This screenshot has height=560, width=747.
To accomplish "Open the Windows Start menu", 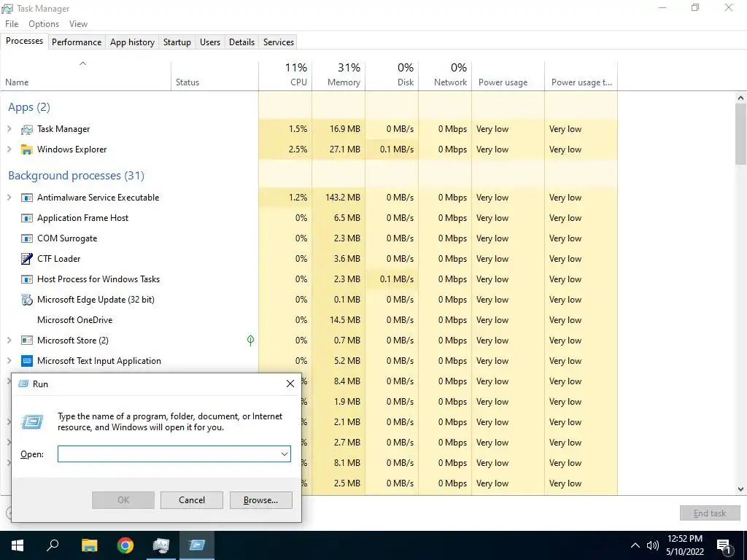I will [x=18, y=545].
